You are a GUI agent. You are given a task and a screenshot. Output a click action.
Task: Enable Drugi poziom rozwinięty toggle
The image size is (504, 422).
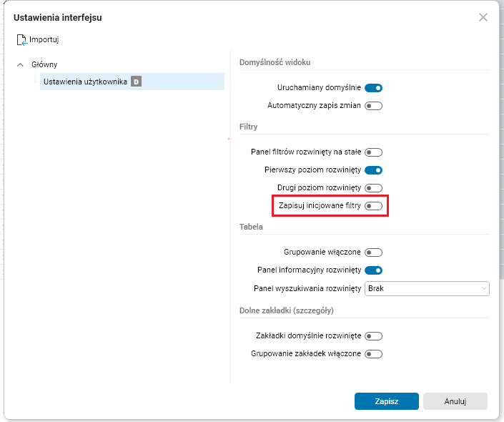click(374, 188)
